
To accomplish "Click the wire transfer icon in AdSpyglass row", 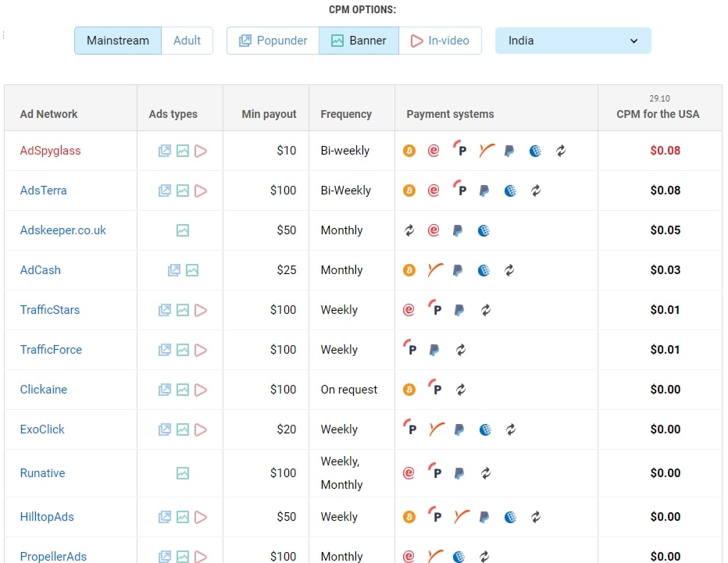I will point(561,151).
